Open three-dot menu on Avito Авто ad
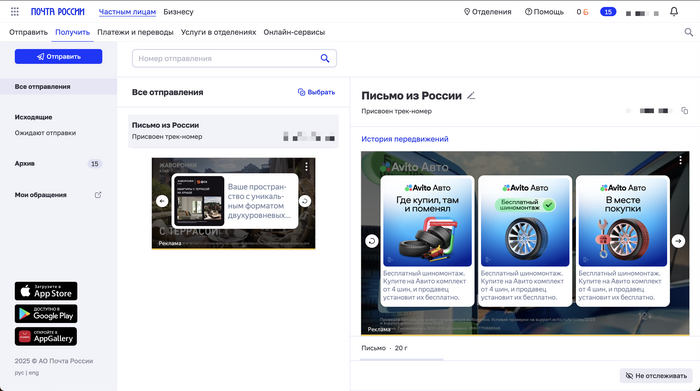Viewport: 700px width, 391px height. [x=680, y=160]
